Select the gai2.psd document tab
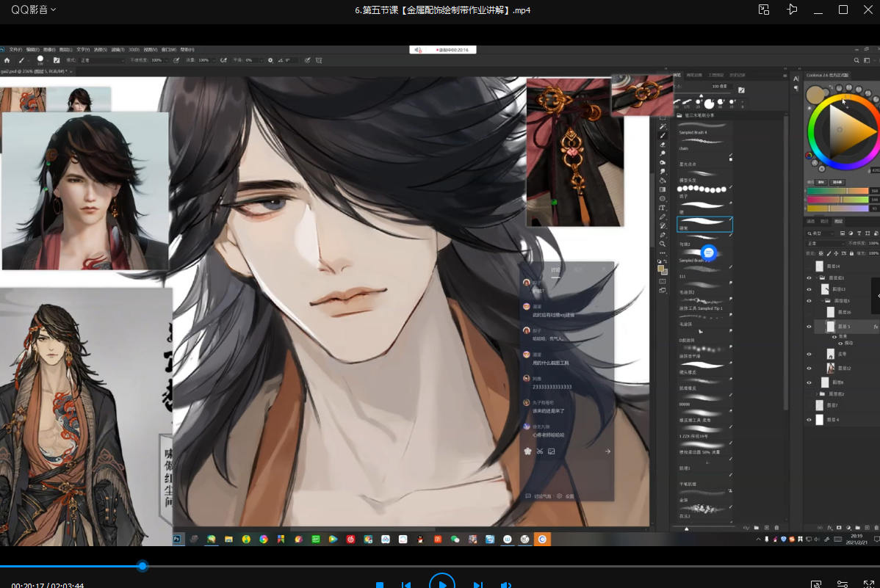The height and width of the screenshot is (588, 880). [x=34, y=71]
